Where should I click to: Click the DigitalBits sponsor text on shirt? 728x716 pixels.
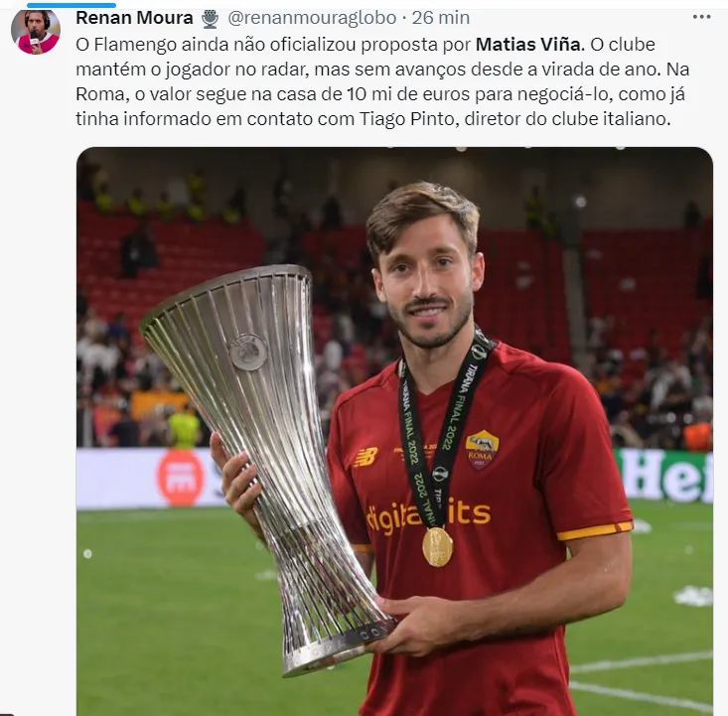pos(428,515)
